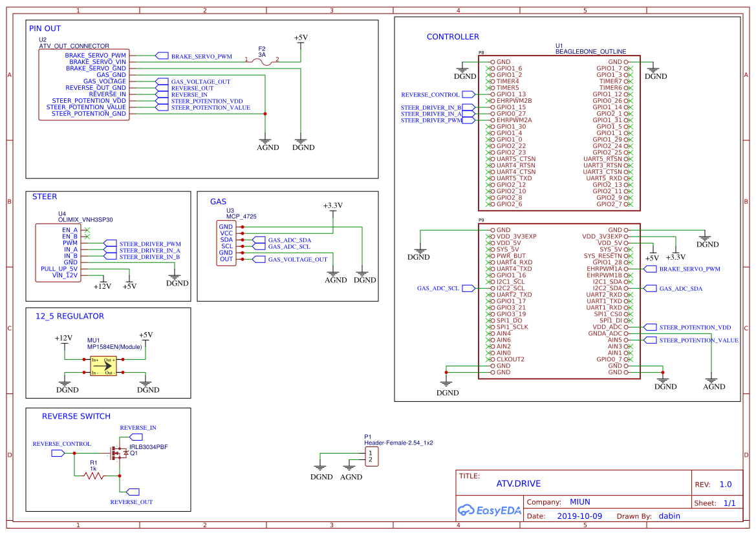The width and height of the screenshot is (756, 535).
Task: Select the AGND ground symbol in PIN OUT
Action: click(268, 143)
